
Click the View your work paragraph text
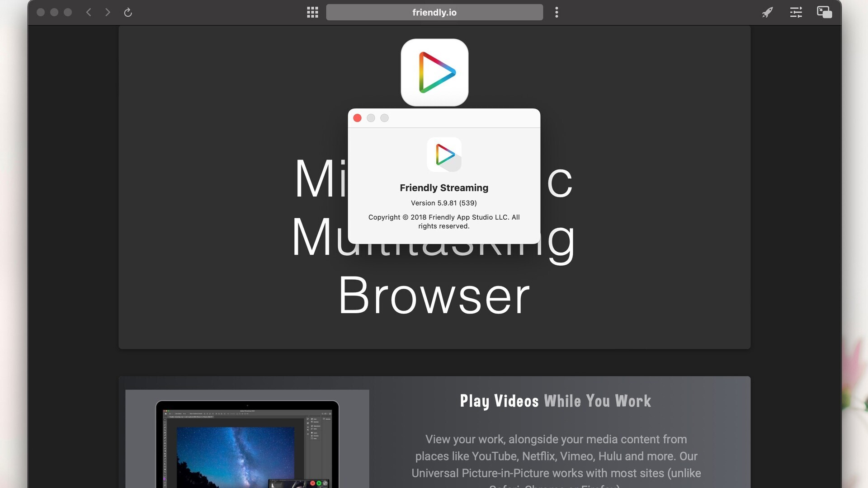point(556,461)
